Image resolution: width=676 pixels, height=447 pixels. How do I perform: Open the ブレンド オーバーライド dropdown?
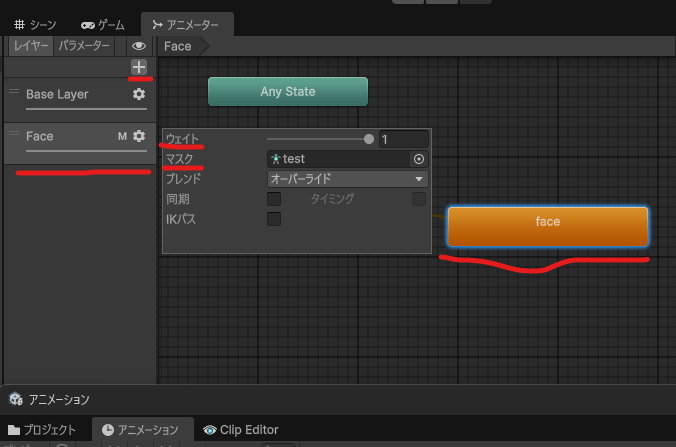[347, 179]
